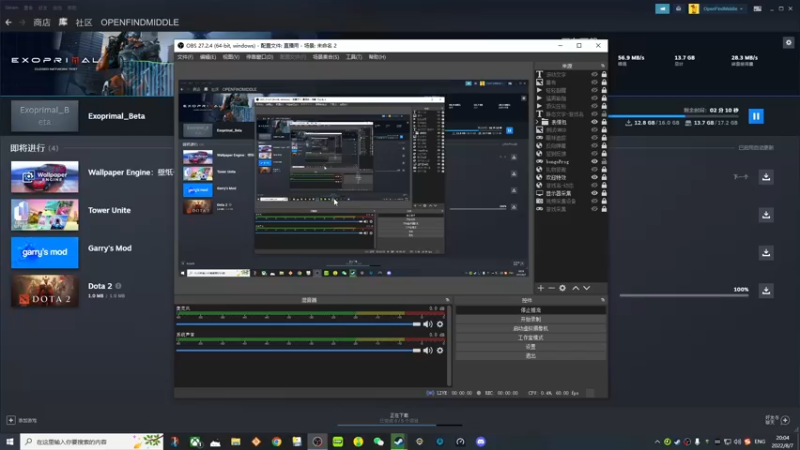This screenshot has height=450, width=800.
Task: Open source properties gear below the sources list
Action: pyautogui.click(x=562, y=288)
